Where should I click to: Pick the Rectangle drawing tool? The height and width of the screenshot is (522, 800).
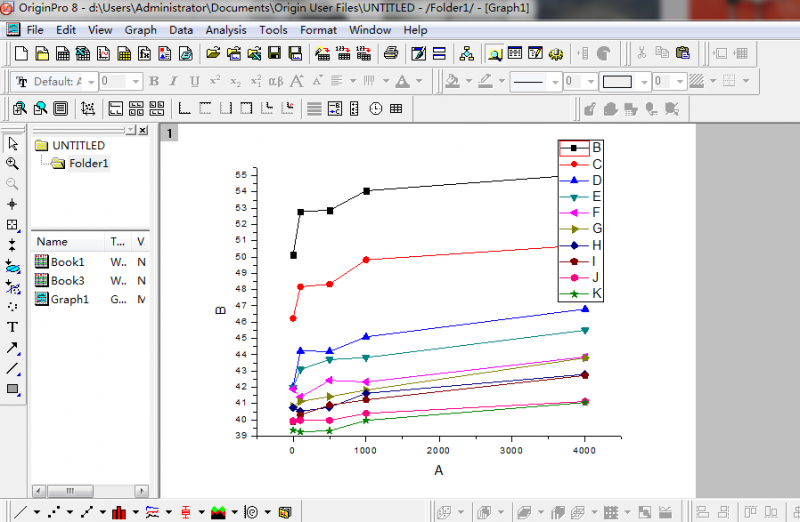tap(13, 388)
